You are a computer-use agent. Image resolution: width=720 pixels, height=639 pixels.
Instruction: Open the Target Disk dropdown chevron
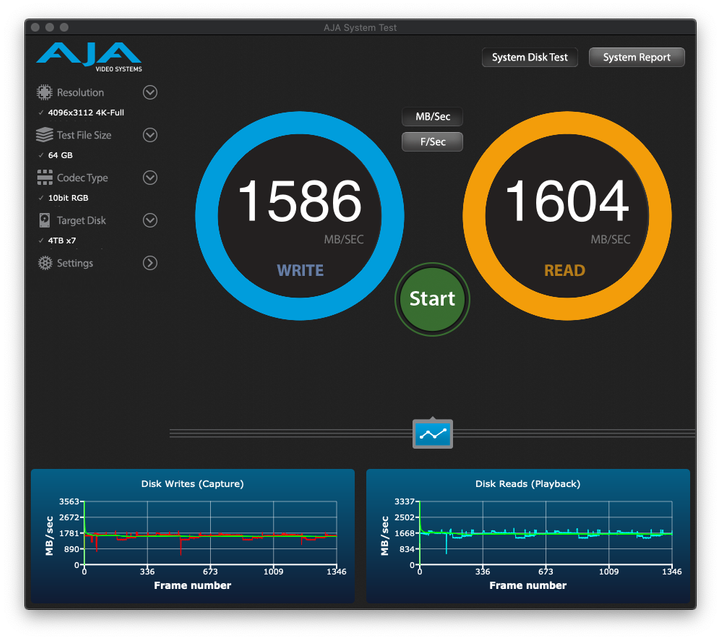pos(150,220)
